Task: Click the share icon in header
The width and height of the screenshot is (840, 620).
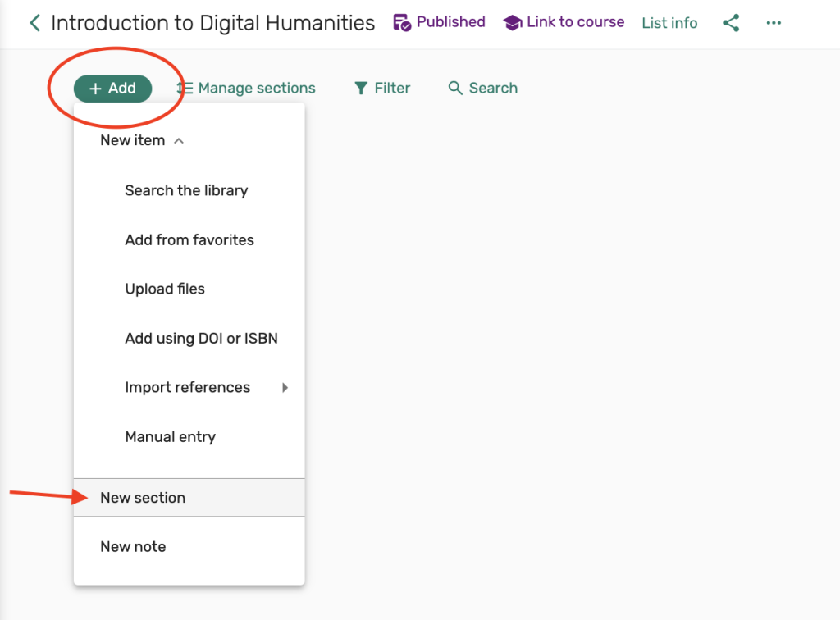Action: click(731, 23)
